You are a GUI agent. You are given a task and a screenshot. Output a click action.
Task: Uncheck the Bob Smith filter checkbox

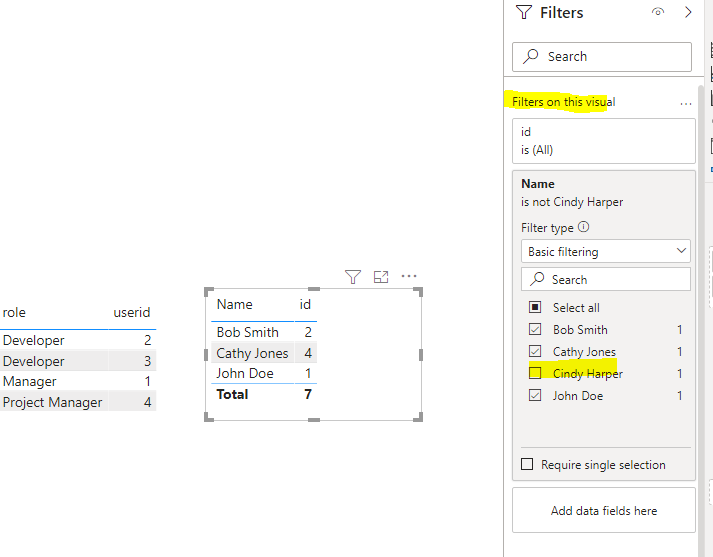(x=535, y=329)
